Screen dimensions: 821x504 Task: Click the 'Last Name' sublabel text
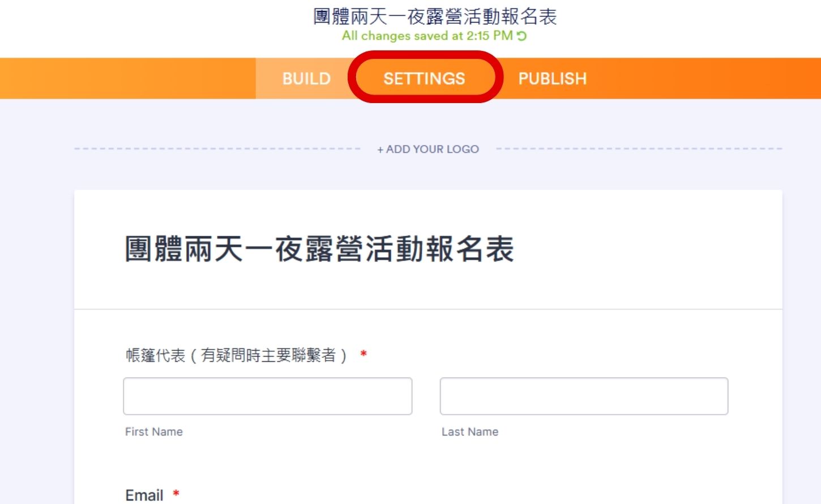(x=470, y=432)
